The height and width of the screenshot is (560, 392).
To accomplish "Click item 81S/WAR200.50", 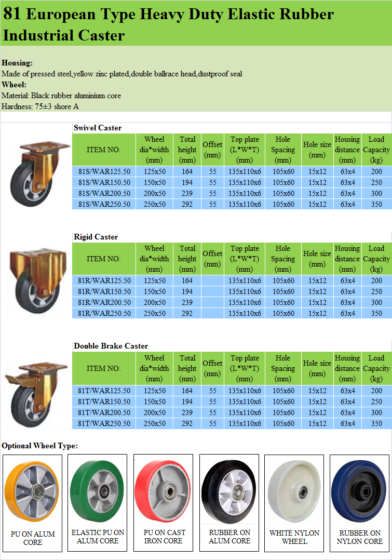I will click(x=104, y=194).
